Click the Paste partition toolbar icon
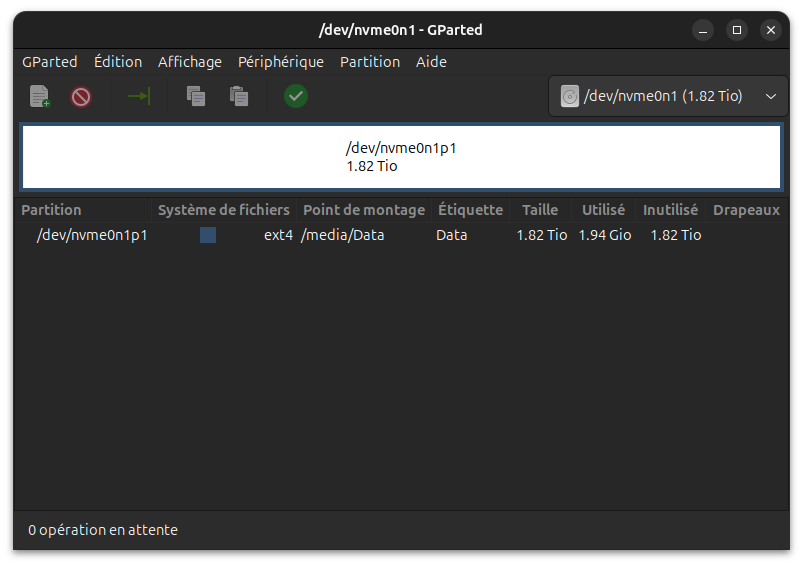This screenshot has height=566, width=803. tap(239, 96)
